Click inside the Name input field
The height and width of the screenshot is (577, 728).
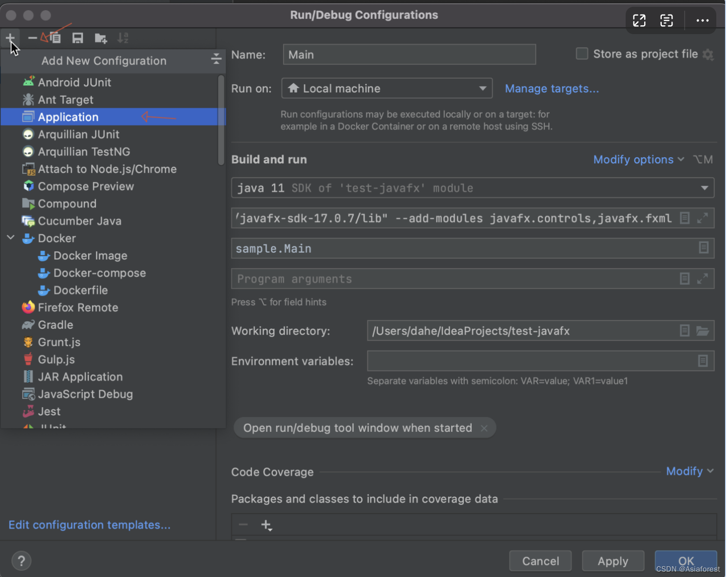(x=409, y=54)
